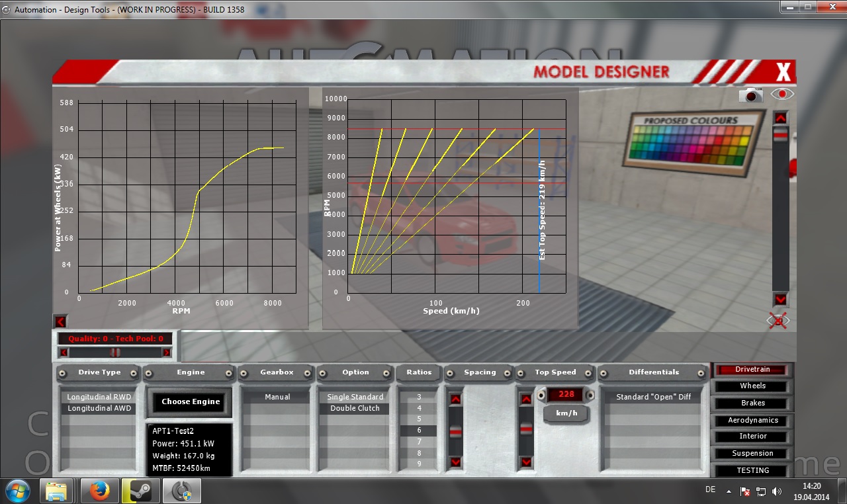Collapse graphs using the red left arrow

pyautogui.click(x=60, y=321)
